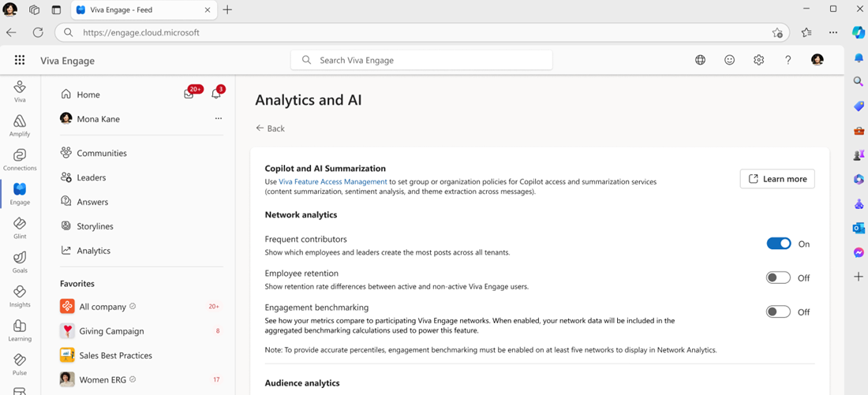This screenshot has height=395, width=868.
Task: Open the help question mark icon
Action: [x=788, y=60]
